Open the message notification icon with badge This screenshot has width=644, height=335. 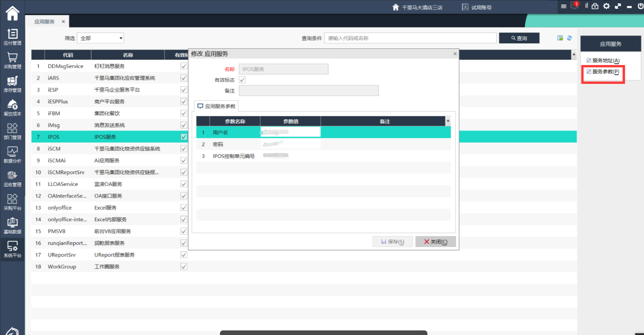(x=575, y=6)
